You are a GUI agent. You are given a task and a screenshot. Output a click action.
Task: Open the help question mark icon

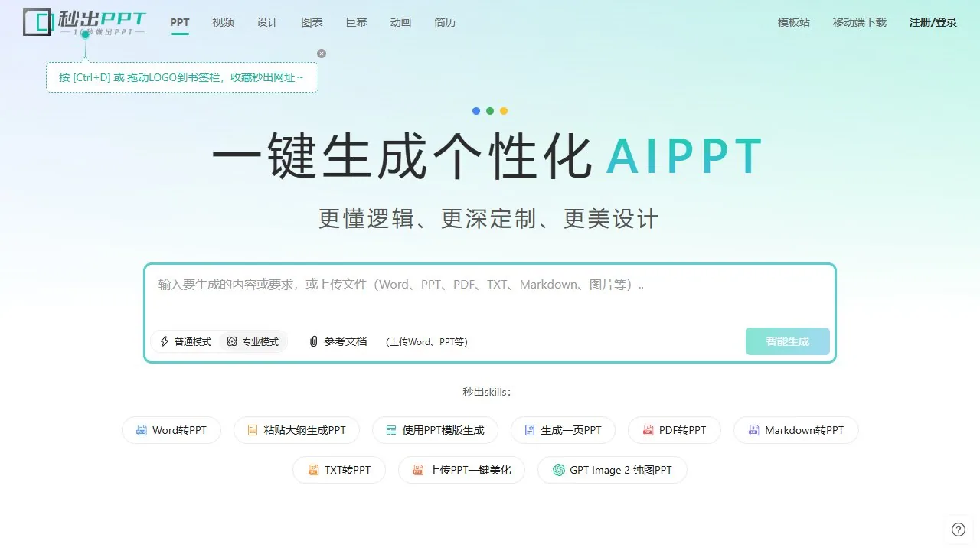959,530
